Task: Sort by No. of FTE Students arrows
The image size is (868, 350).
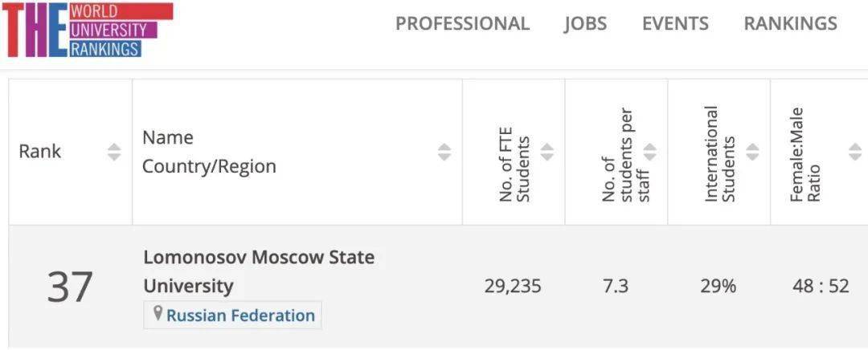Action: coord(547,152)
